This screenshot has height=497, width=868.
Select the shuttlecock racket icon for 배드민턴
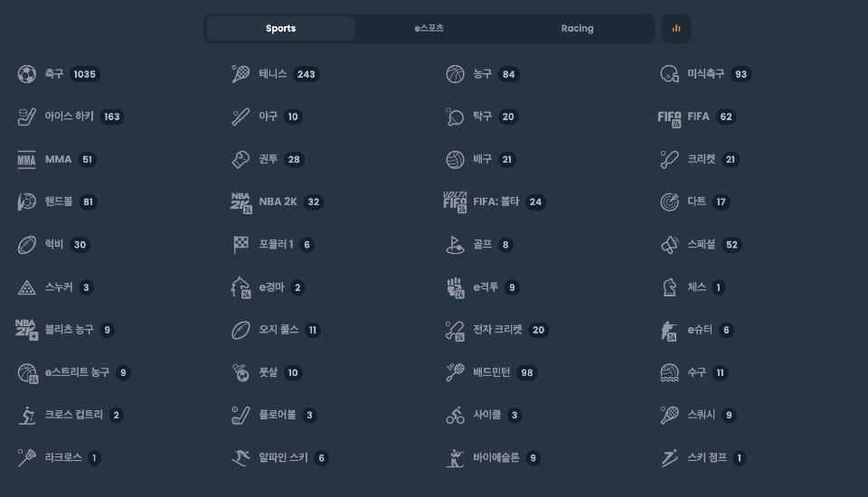coord(455,372)
